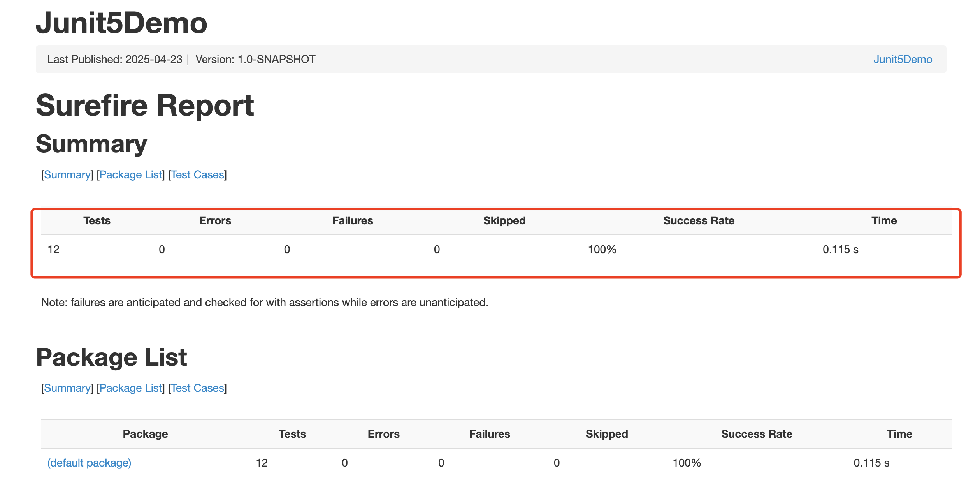Click Test Cases link under Package List heading

click(x=197, y=388)
